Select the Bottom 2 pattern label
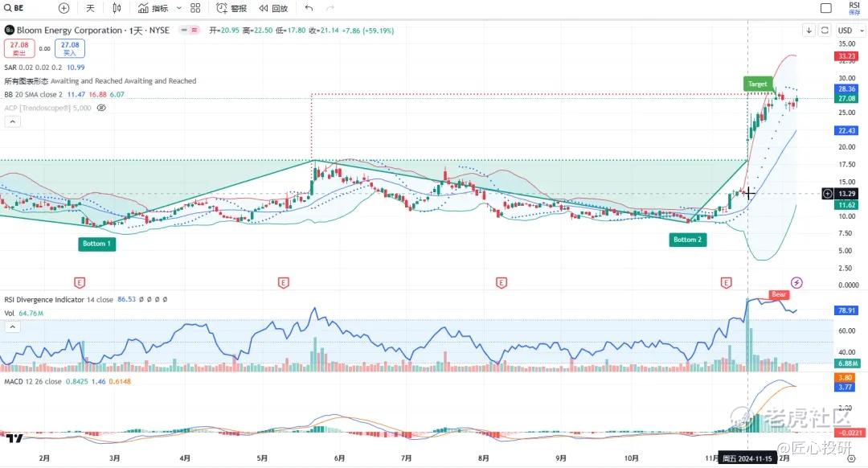868x468 pixels. (x=687, y=240)
